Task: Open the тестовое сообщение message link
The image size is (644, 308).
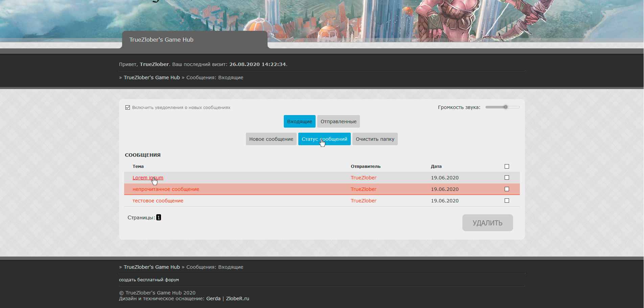Action: (158, 201)
